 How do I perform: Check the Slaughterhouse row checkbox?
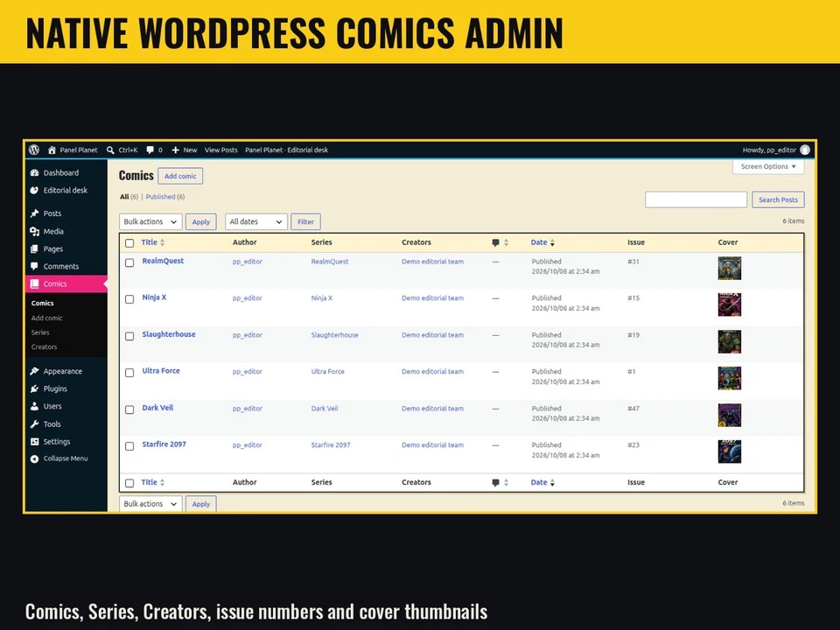coord(129,336)
